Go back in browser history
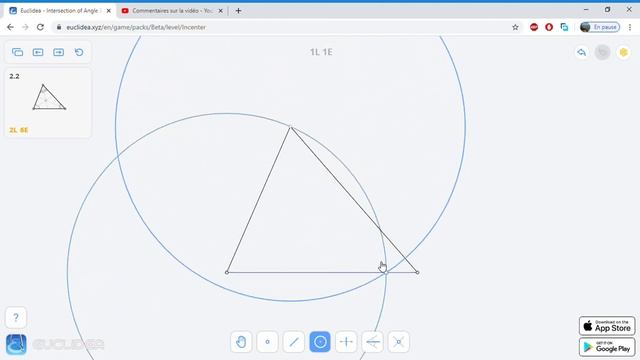This screenshot has width=640, height=360. (10, 27)
